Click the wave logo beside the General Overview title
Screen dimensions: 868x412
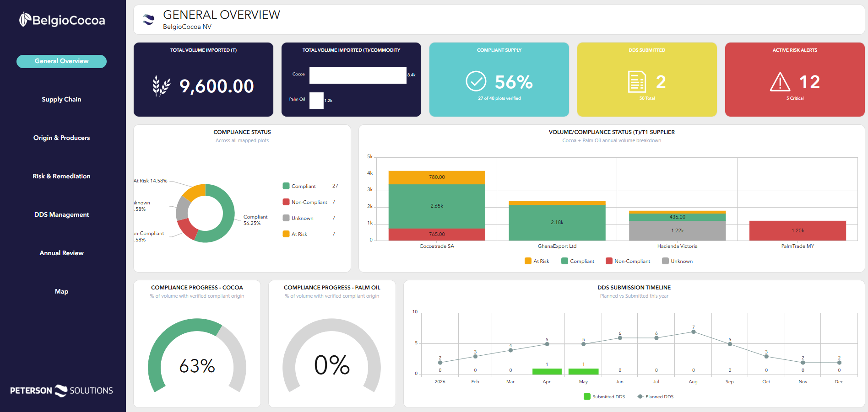[148, 19]
